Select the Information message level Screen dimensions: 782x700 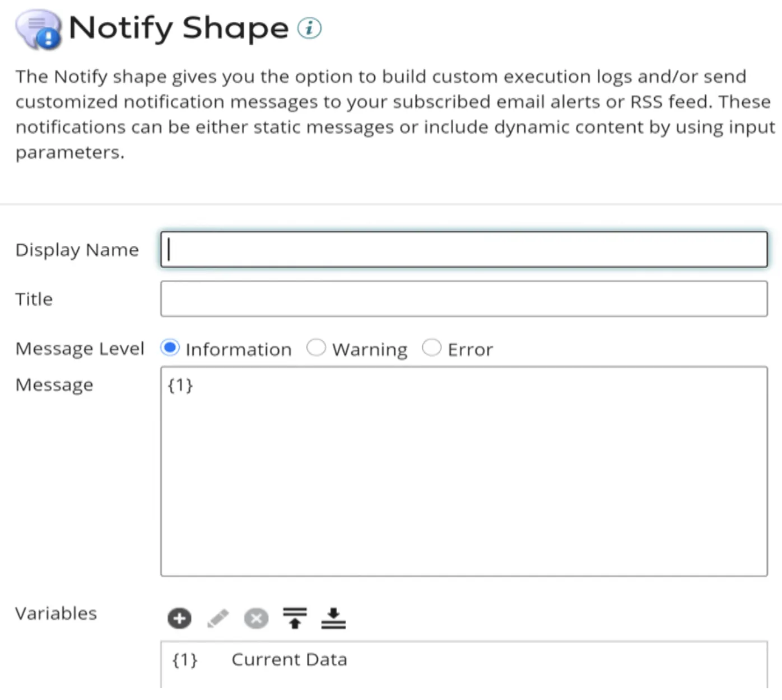pyautogui.click(x=170, y=348)
